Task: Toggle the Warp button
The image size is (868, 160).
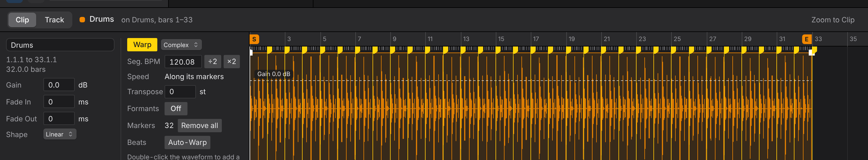Action: (142, 45)
